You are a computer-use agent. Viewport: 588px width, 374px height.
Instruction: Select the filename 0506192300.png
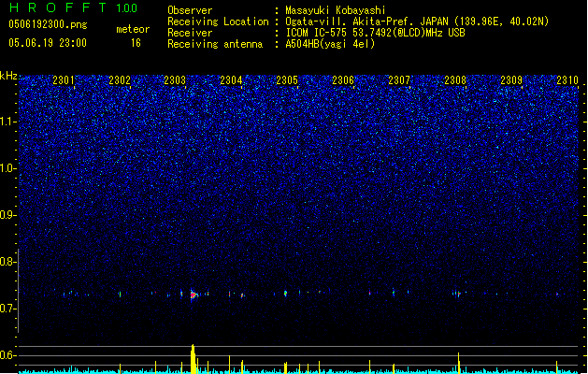pos(48,24)
